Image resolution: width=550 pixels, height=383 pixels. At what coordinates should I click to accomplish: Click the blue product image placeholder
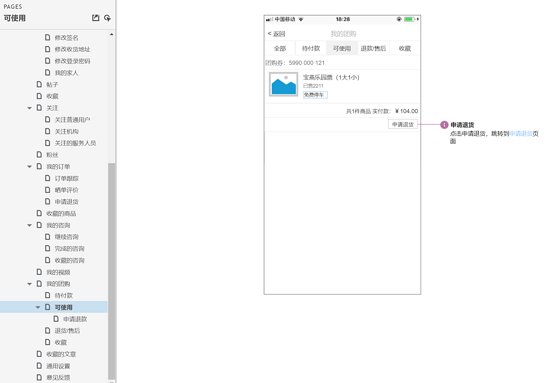pyautogui.click(x=283, y=84)
